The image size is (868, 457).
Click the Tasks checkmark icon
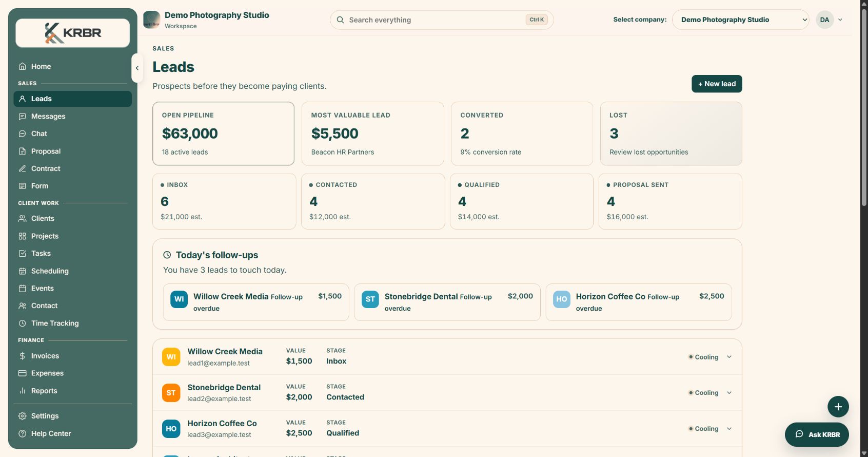[22, 253]
